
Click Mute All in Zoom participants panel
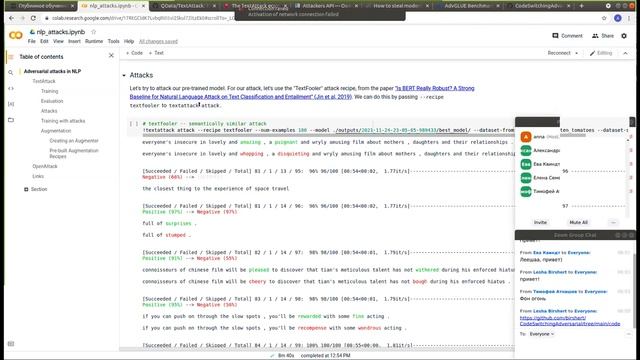point(578,222)
